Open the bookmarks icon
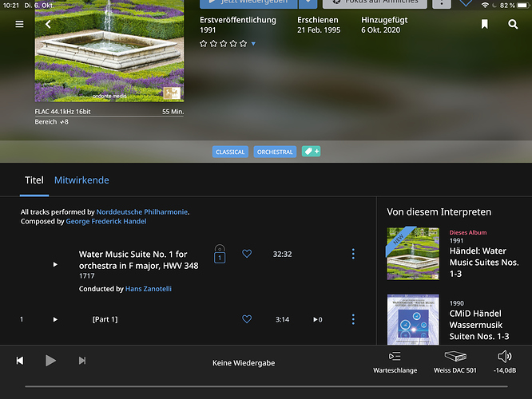This screenshot has width=532, height=399. coord(485,24)
